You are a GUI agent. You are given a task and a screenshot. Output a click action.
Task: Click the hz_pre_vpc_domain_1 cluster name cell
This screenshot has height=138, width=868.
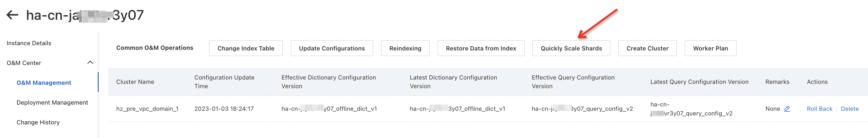147,109
